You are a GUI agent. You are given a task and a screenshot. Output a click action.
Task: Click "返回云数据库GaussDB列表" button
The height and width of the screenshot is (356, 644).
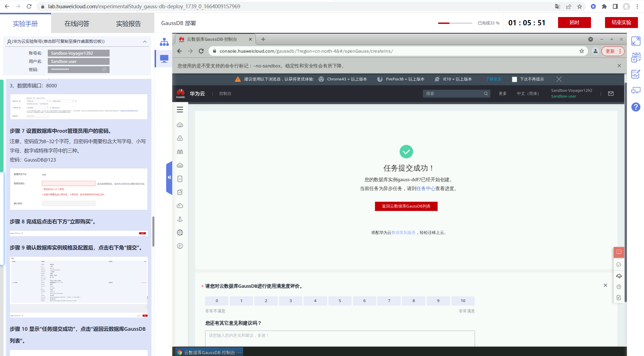(406, 206)
